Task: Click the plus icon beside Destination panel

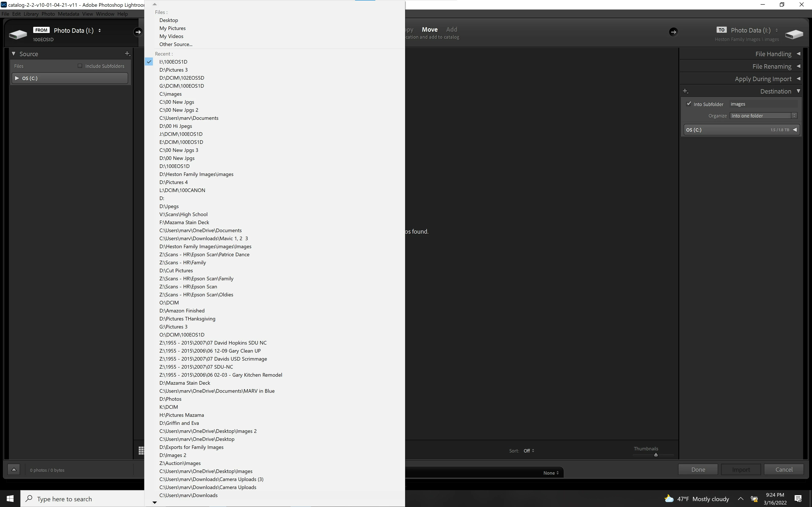Action: point(686,91)
